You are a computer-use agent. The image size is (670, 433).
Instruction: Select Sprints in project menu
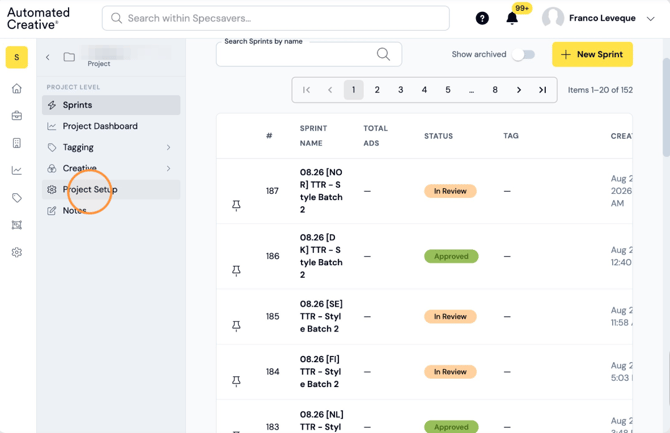111,105
